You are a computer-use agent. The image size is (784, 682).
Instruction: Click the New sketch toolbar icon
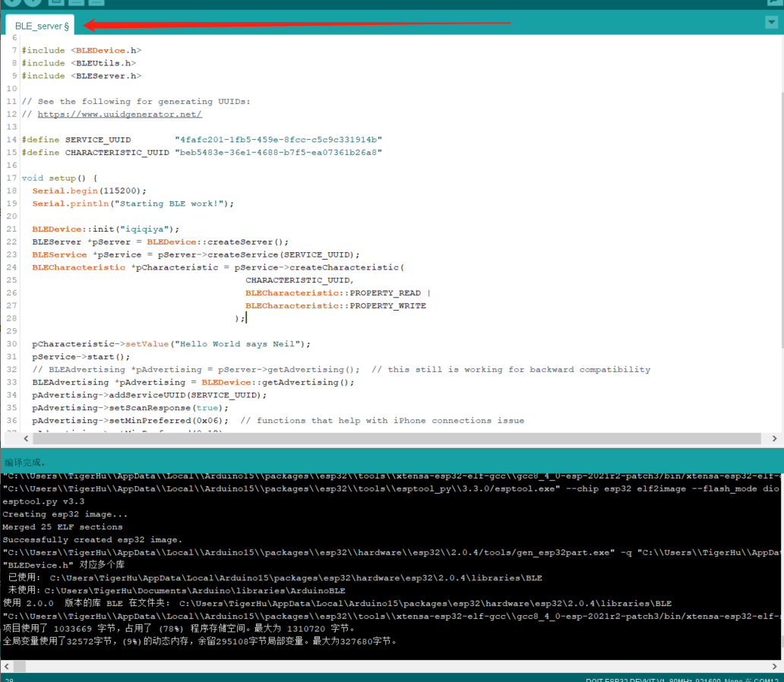click(55, 3)
